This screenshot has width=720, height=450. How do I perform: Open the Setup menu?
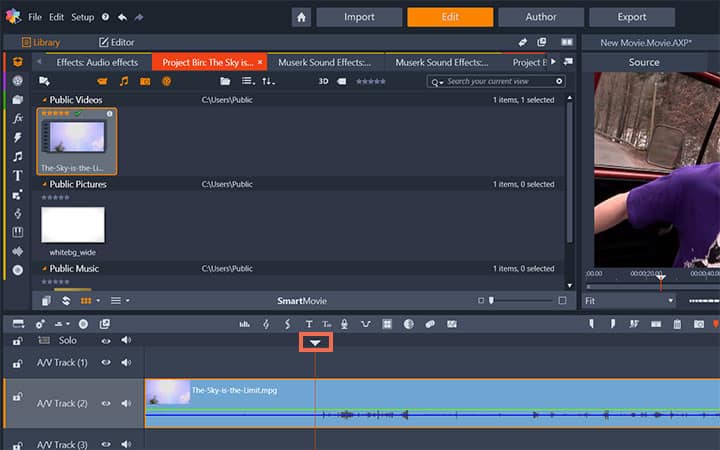click(x=82, y=17)
